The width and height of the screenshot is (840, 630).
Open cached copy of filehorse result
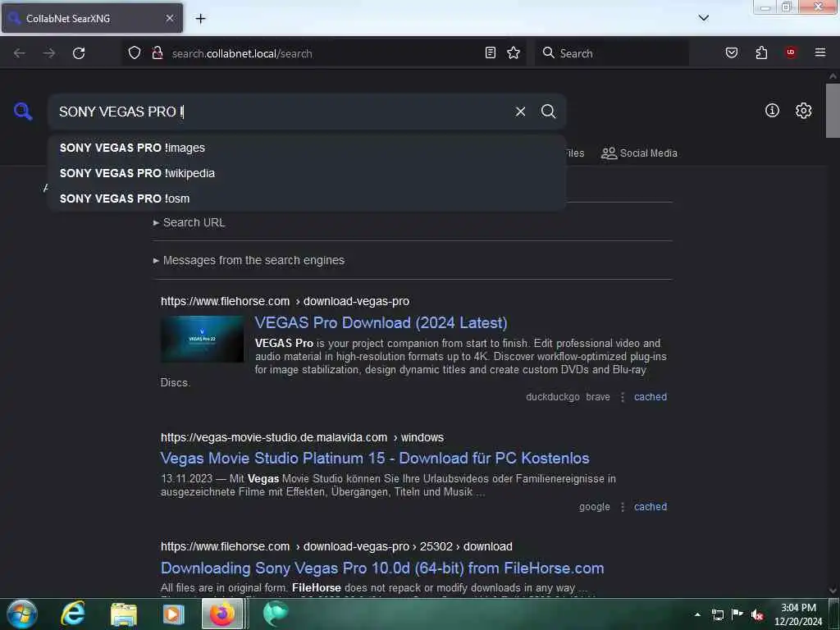point(651,397)
